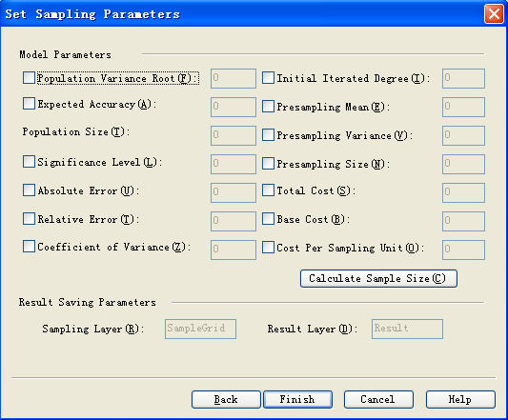Enable Cost Per Sampling Unit checkbox

click(268, 247)
